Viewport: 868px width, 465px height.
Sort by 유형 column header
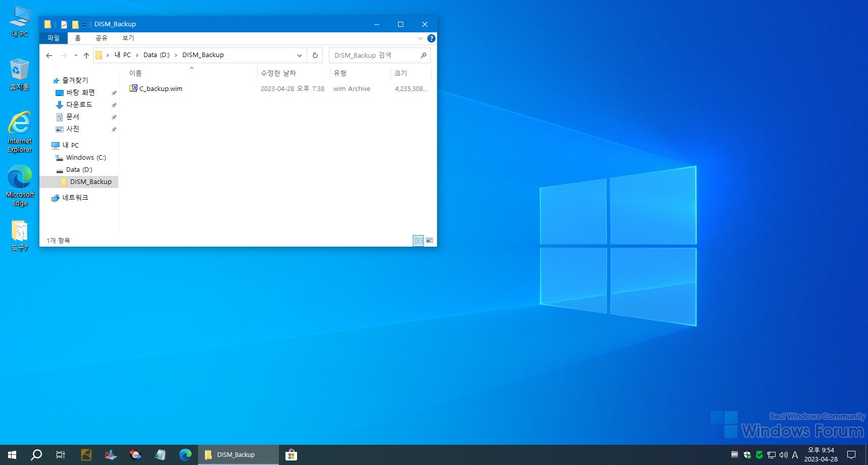click(360, 73)
